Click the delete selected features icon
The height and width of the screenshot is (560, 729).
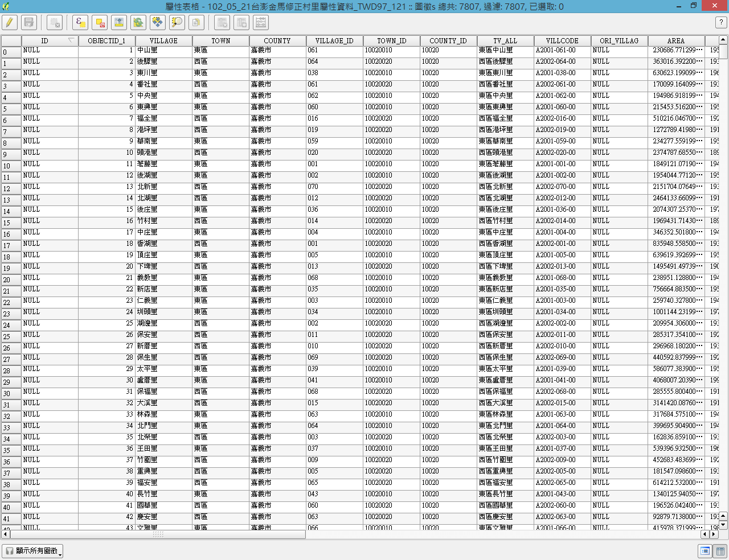pos(54,23)
